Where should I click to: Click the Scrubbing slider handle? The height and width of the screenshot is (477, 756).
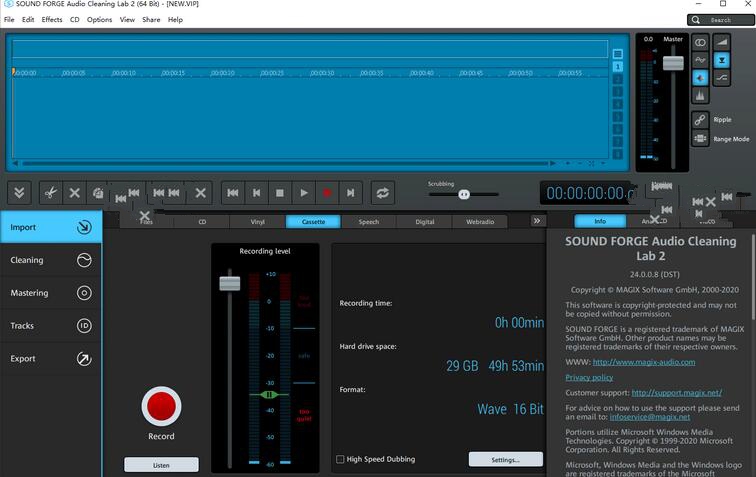[x=464, y=194]
